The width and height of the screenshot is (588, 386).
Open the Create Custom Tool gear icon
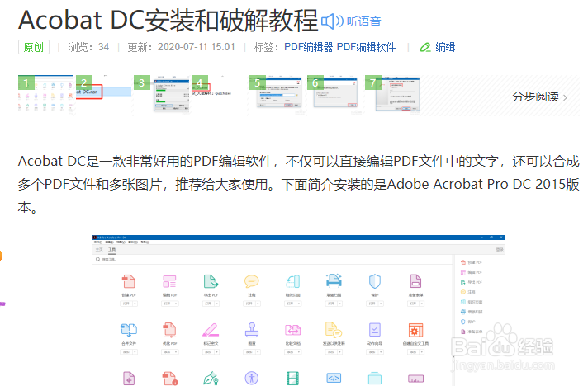[x=415, y=330]
